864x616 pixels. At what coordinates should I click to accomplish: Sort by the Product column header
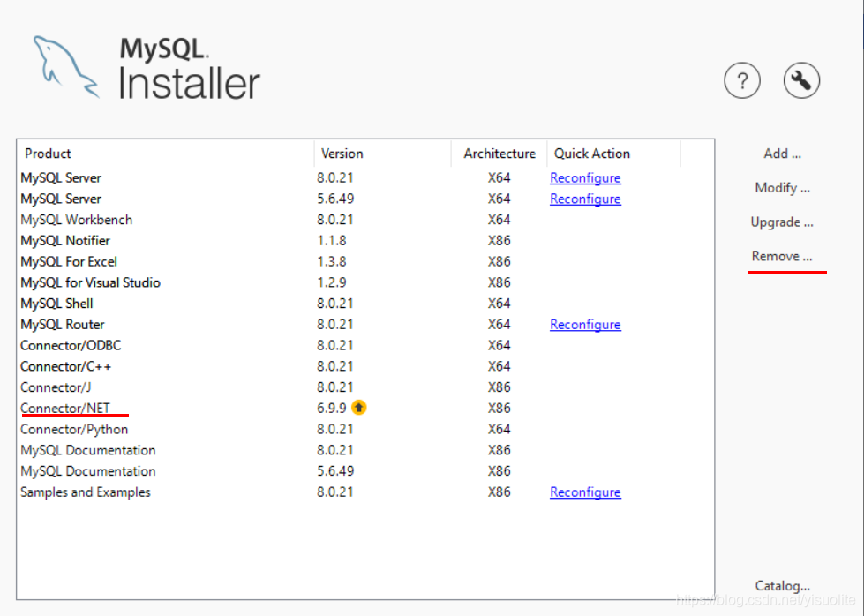165,154
